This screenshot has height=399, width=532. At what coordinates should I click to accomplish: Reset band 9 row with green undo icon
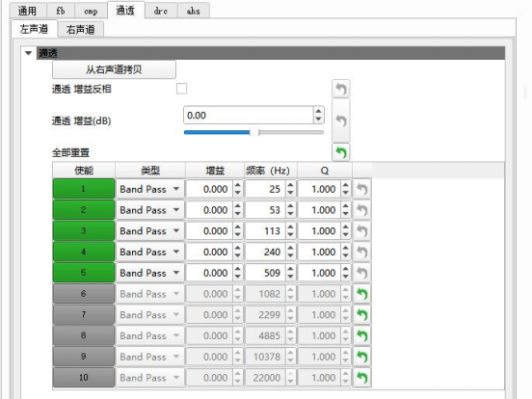(362, 357)
